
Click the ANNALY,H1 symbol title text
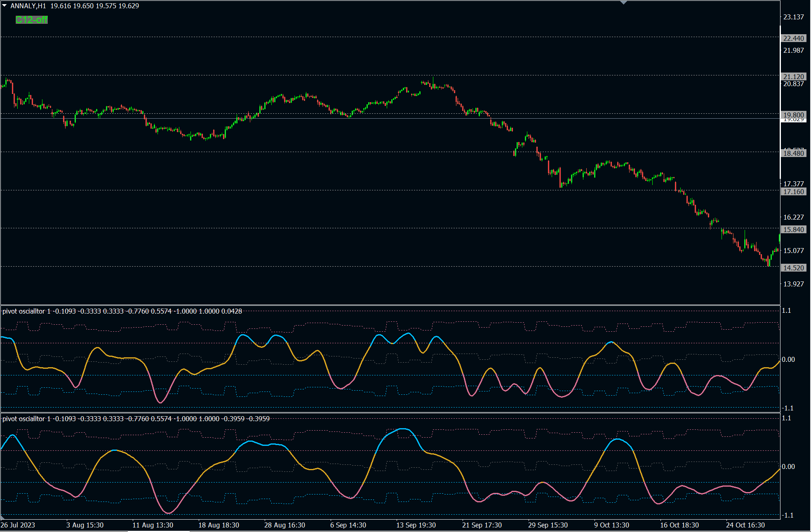click(x=28, y=6)
